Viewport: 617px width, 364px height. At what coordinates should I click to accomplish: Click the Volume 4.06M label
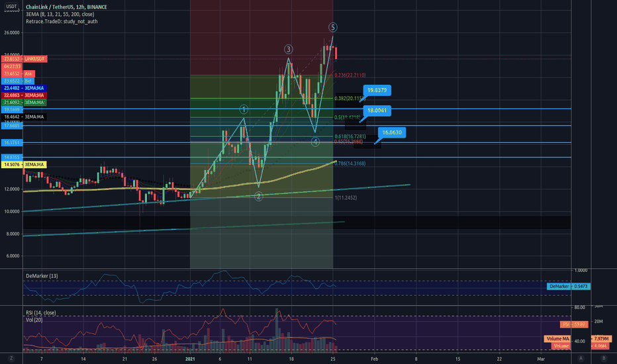582,346
